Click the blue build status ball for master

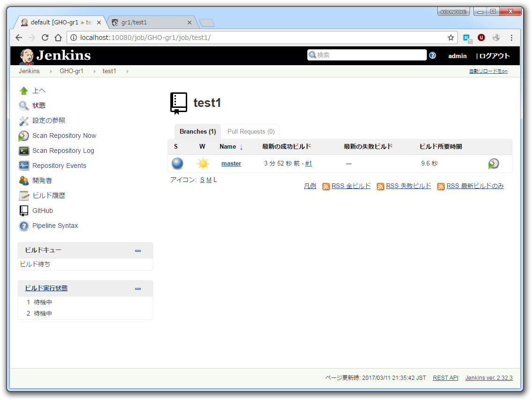178,163
